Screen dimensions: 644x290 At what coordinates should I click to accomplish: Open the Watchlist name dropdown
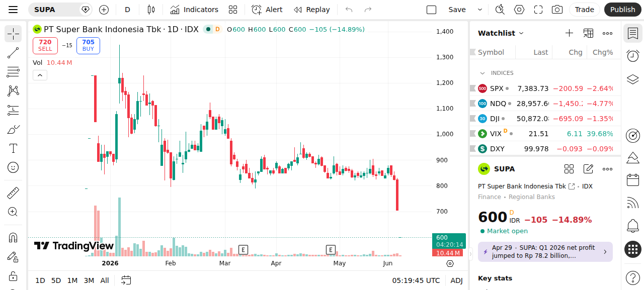click(501, 33)
